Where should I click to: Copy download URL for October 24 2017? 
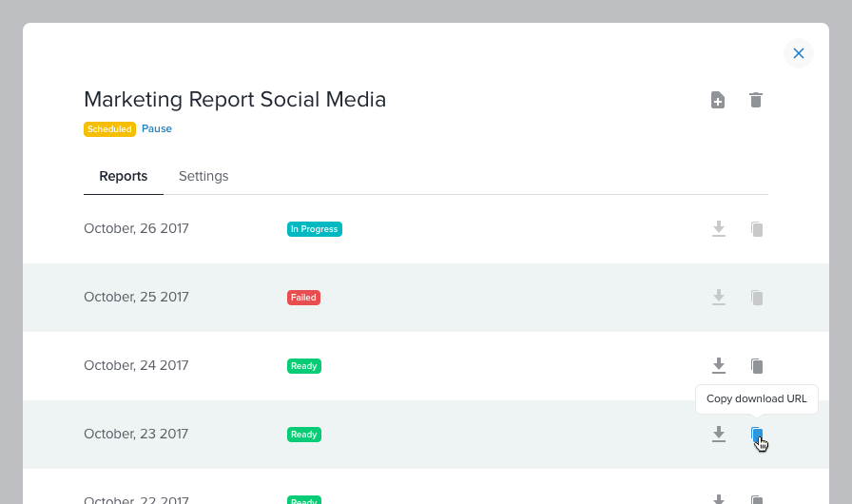[757, 365]
